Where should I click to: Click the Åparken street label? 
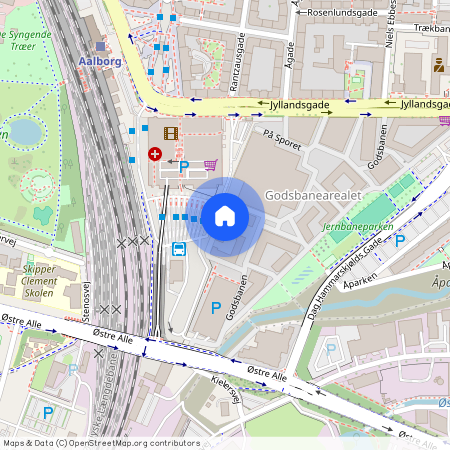pos(360,281)
